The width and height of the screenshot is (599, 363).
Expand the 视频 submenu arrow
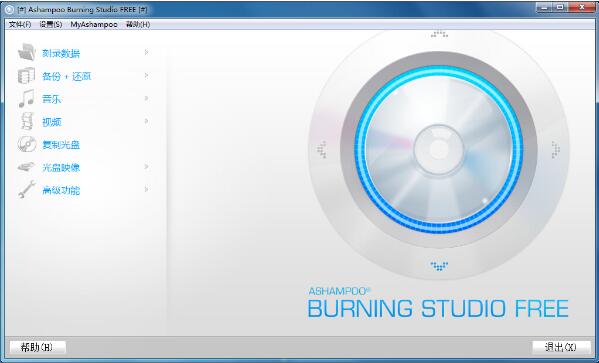pyautogui.click(x=146, y=121)
